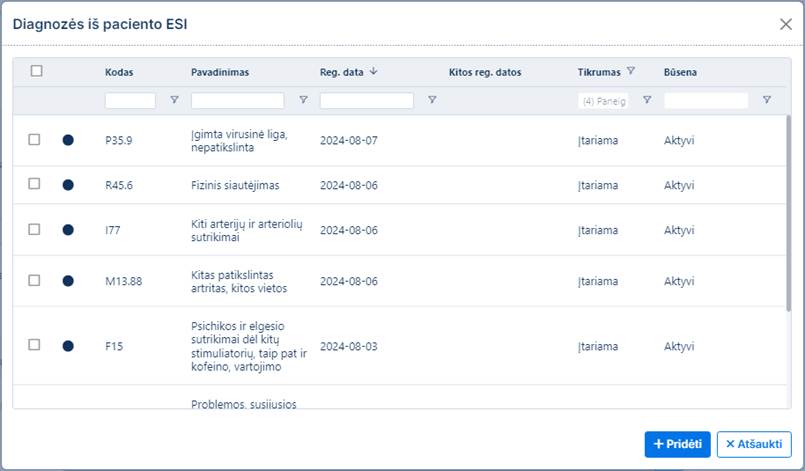Focus the Kodas filter input field
Viewport: 805px width, 471px height.
[130, 101]
